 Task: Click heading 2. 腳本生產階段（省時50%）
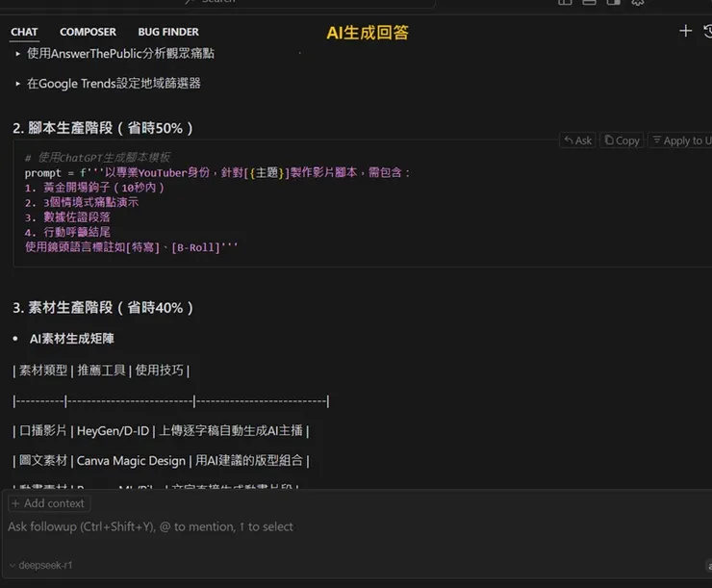[103, 128]
